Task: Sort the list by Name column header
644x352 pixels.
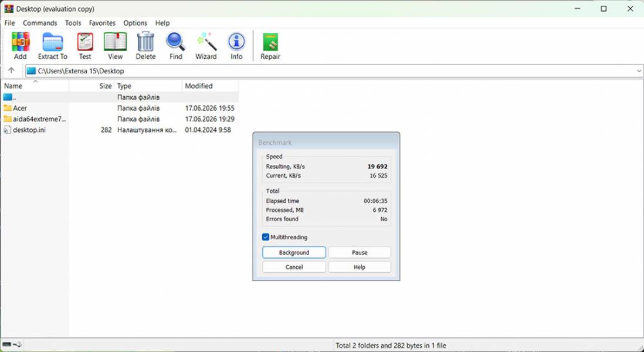Action: click(35, 86)
